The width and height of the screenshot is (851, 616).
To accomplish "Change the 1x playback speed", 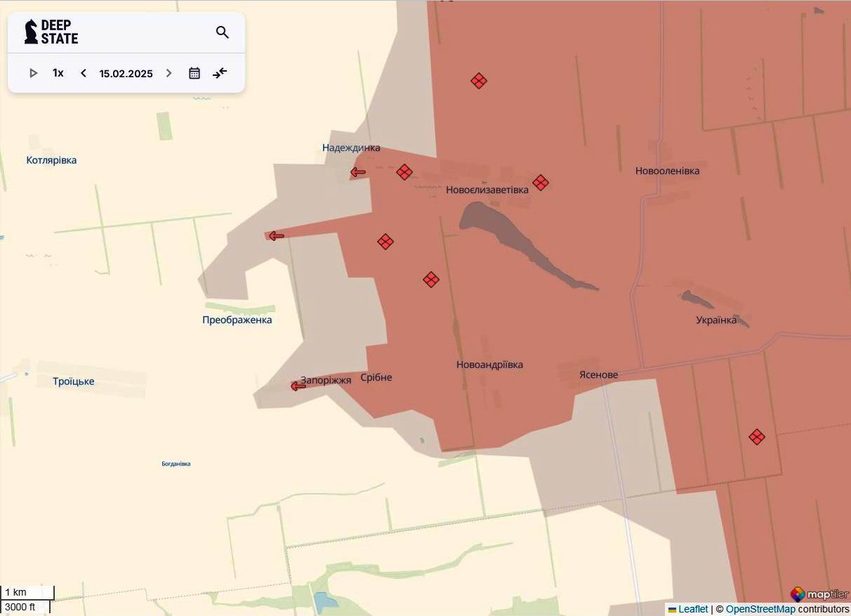I will coord(58,72).
